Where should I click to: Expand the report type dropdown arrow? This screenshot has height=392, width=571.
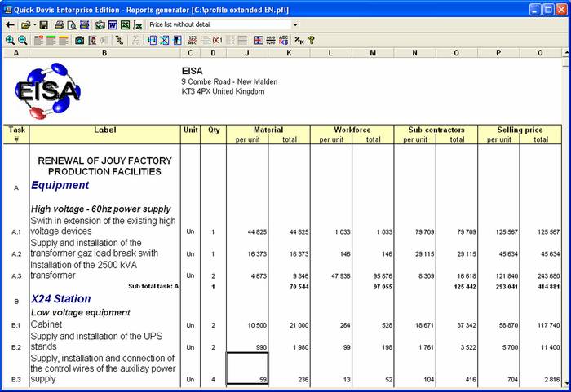[295, 24]
